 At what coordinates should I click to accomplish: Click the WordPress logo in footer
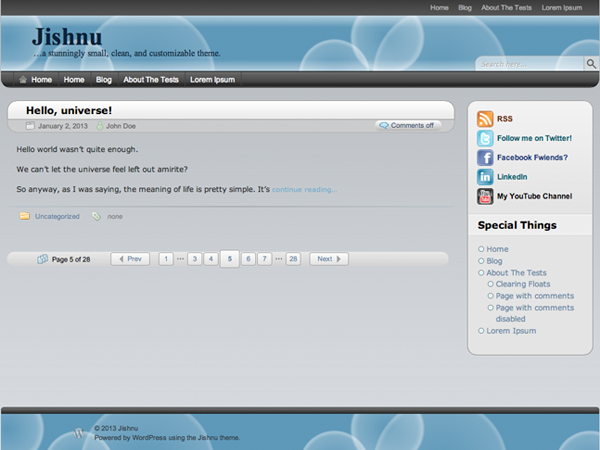(78, 433)
